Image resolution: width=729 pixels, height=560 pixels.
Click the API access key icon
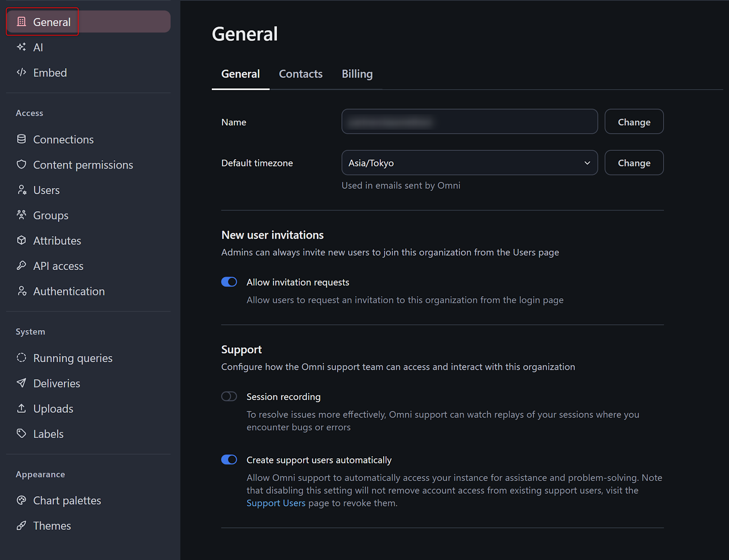point(22,266)
